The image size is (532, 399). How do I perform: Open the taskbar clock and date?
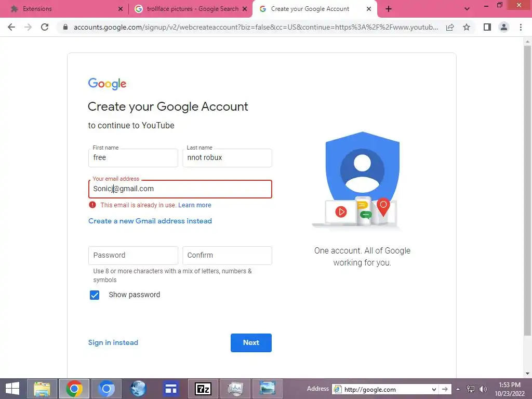coord(510,389)
